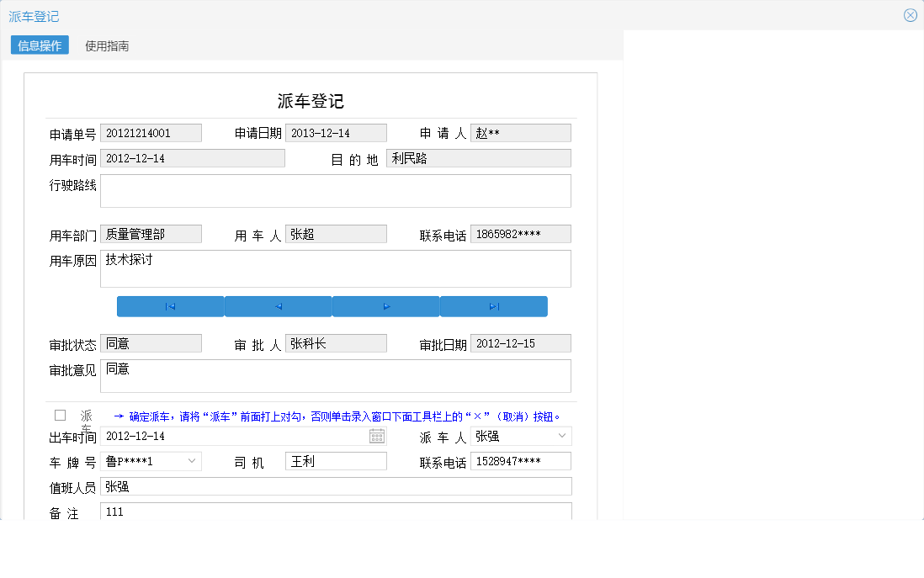This screenshot has height=578, width=924.
Task: Go to the next record
Action: 385,306
